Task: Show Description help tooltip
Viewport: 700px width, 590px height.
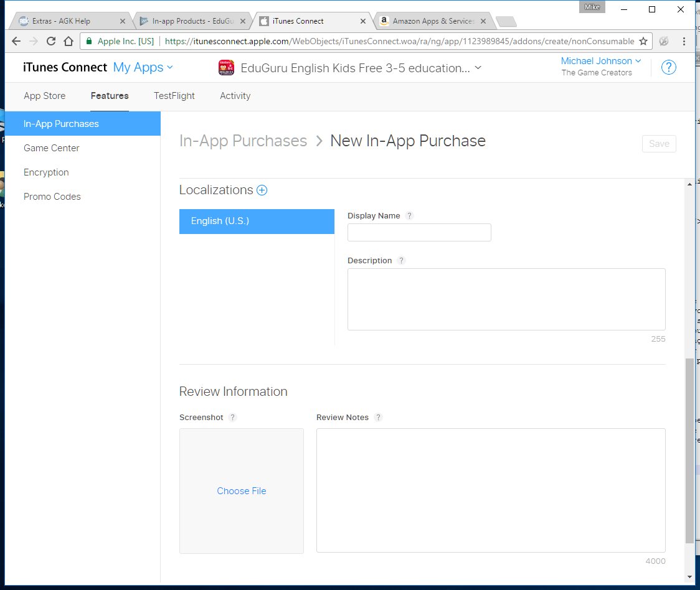Action: 401,261
